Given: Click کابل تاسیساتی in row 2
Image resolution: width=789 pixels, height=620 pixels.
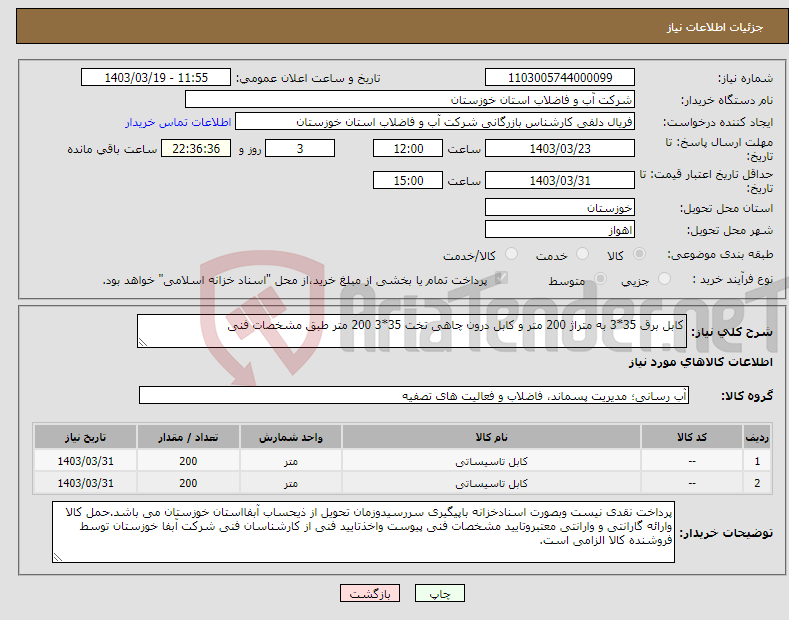Looking at the screenshot, I should [x=491, y=483].
